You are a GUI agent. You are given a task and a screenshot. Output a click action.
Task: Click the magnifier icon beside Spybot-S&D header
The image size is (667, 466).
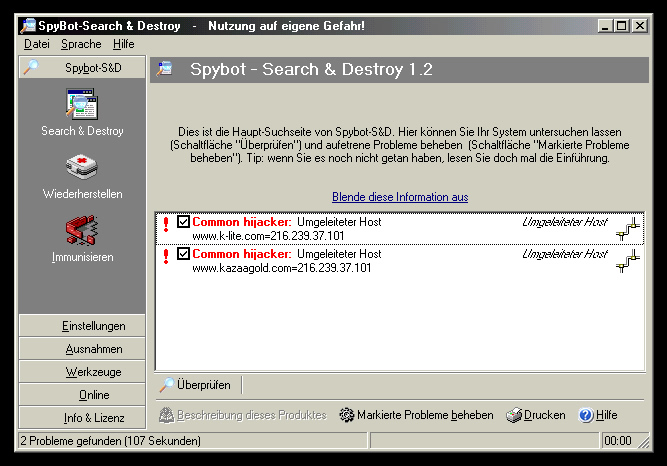pyautogui.click(x=31, y=67)
